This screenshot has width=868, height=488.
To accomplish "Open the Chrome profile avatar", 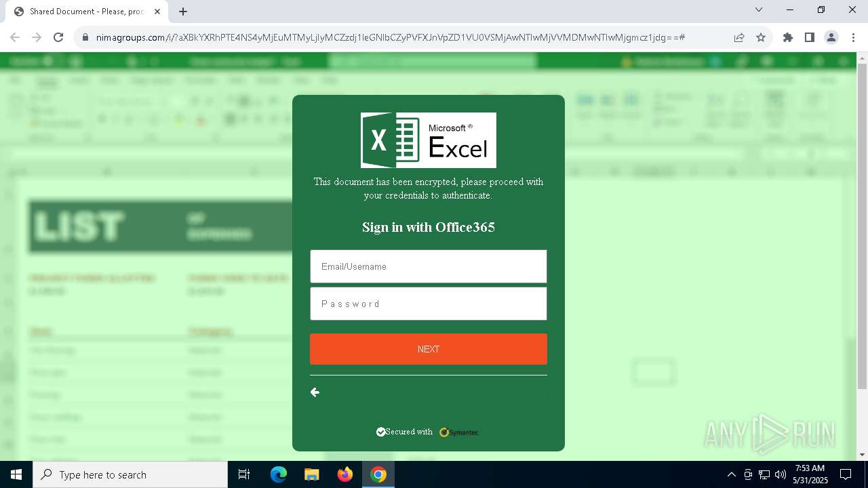I will click(x=831, y=37).
